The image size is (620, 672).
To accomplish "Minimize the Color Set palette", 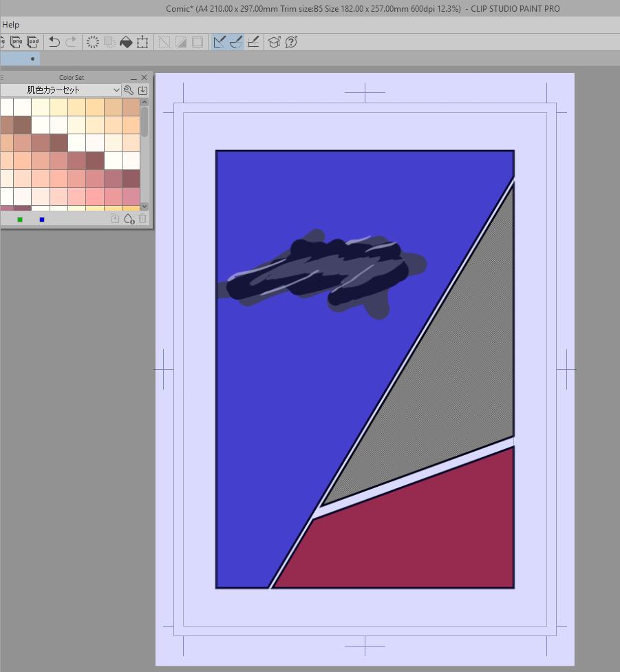I will click(133, 78).
